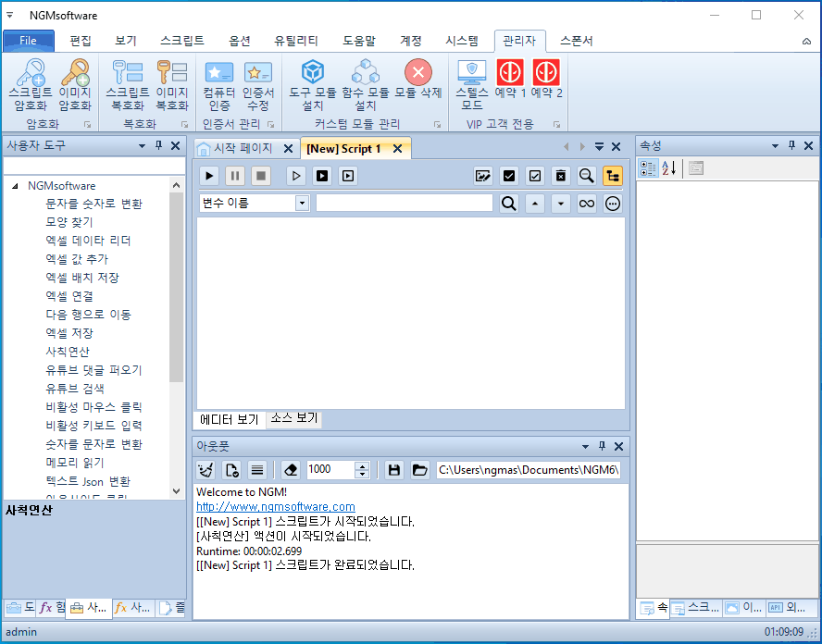This screenshot has height=644, width=822.
Task: Click the black filled play-box button
Action: click(322, 176)
